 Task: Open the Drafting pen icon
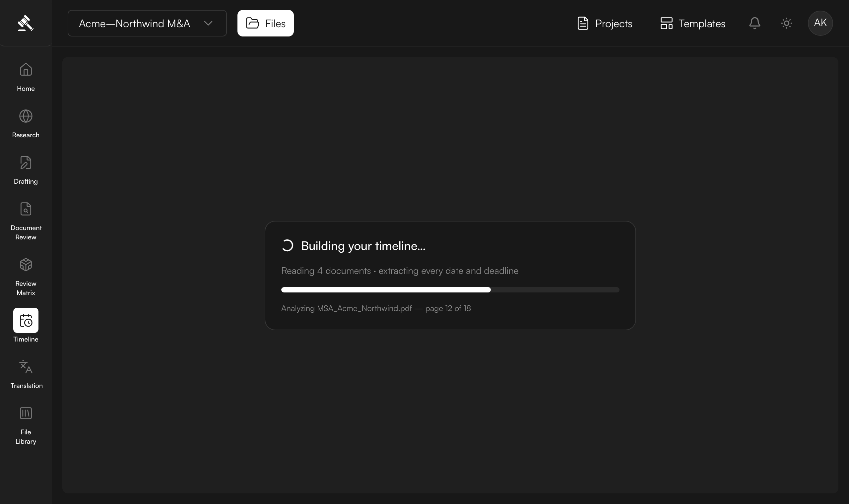tap(26, 163)
